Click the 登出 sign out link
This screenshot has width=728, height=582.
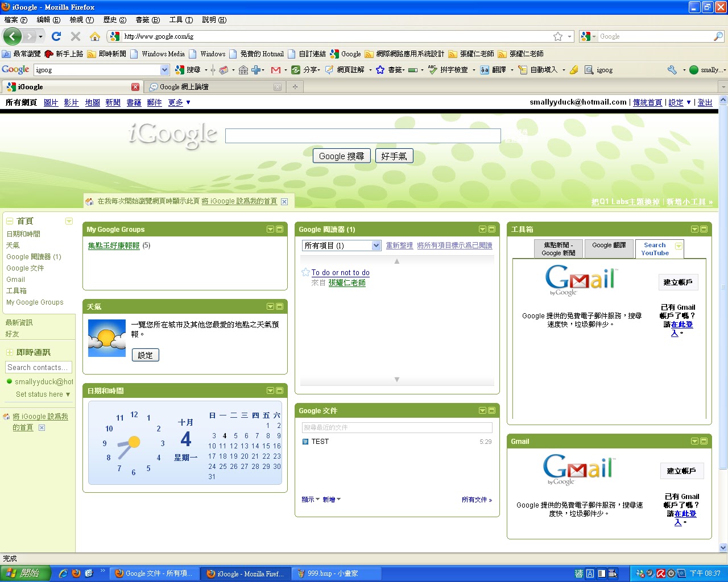(705, 102)
